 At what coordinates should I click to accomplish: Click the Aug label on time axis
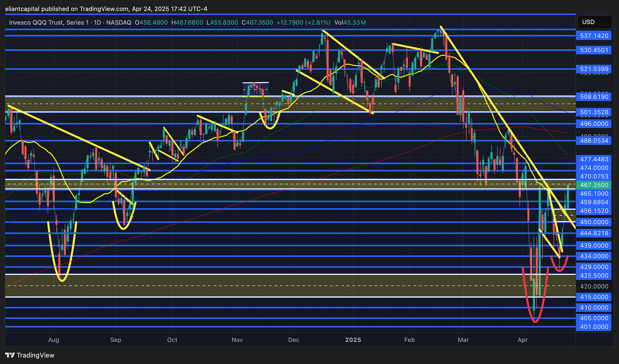[54, 340]
